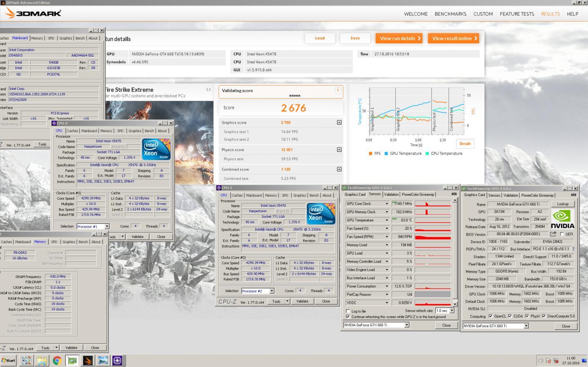Click the Bus Interface question mark icon
This screenshot has width=588, height=367.
[x=573, y=249]
